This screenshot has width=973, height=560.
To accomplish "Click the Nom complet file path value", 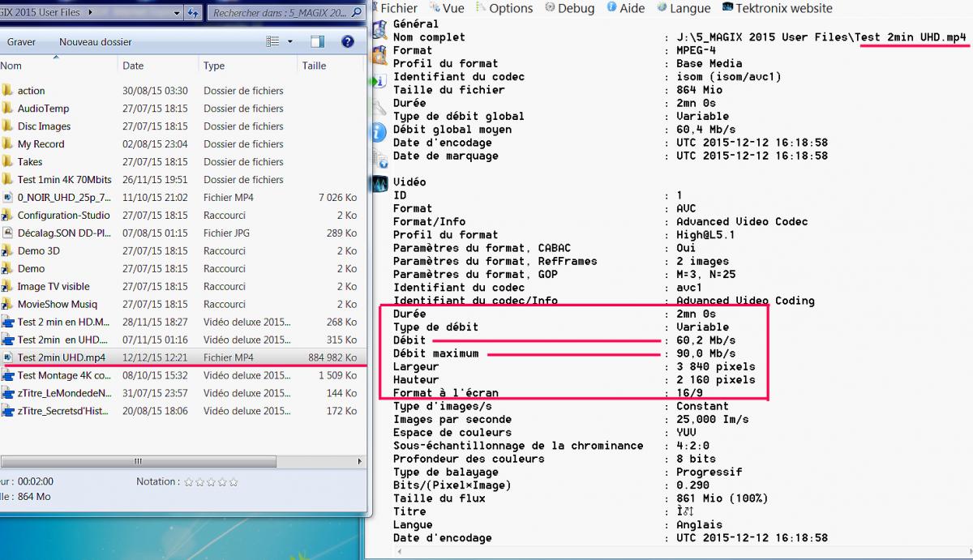I will 821,37.
